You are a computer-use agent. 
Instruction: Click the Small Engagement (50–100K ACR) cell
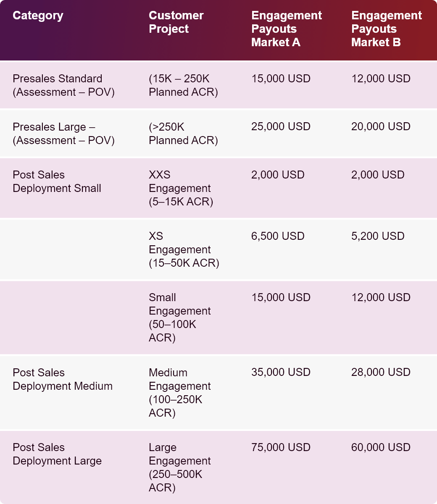[x=179, y=318]
